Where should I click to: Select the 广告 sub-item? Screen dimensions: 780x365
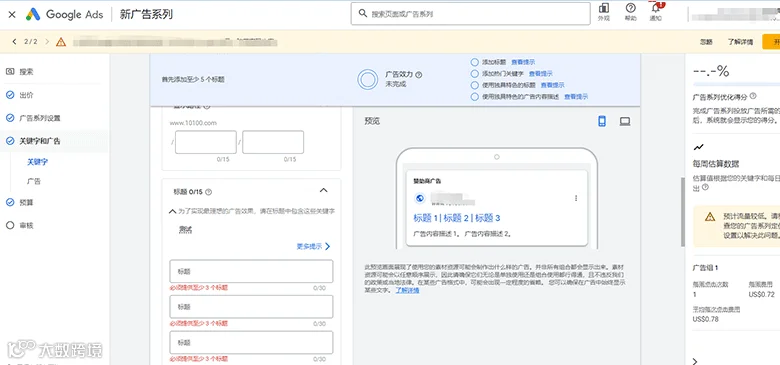click(x=34, y=182)
